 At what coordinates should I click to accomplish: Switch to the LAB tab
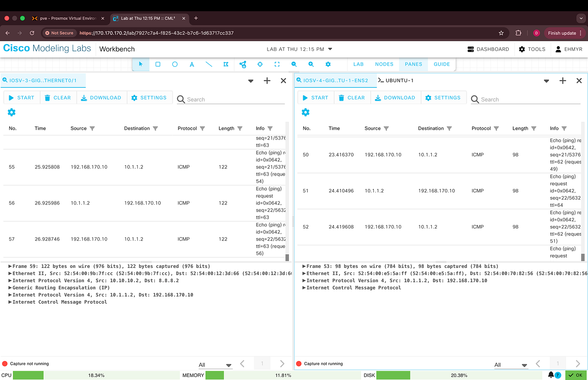tap(358, 64)
